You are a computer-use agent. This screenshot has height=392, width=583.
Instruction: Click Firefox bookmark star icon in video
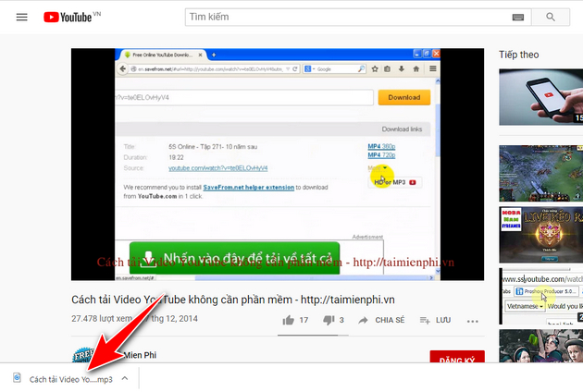pyautogui.click(x=375, y=69)
